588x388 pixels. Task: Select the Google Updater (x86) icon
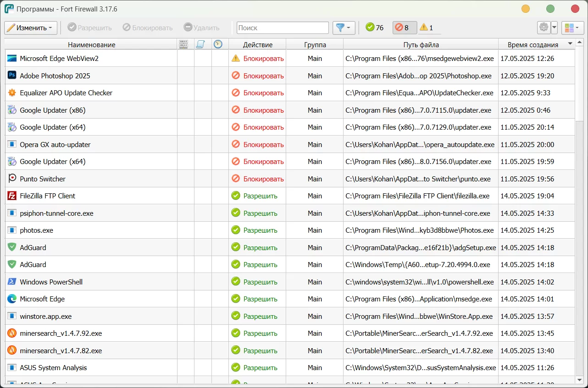pyautogui.click(x=12, y=110)
